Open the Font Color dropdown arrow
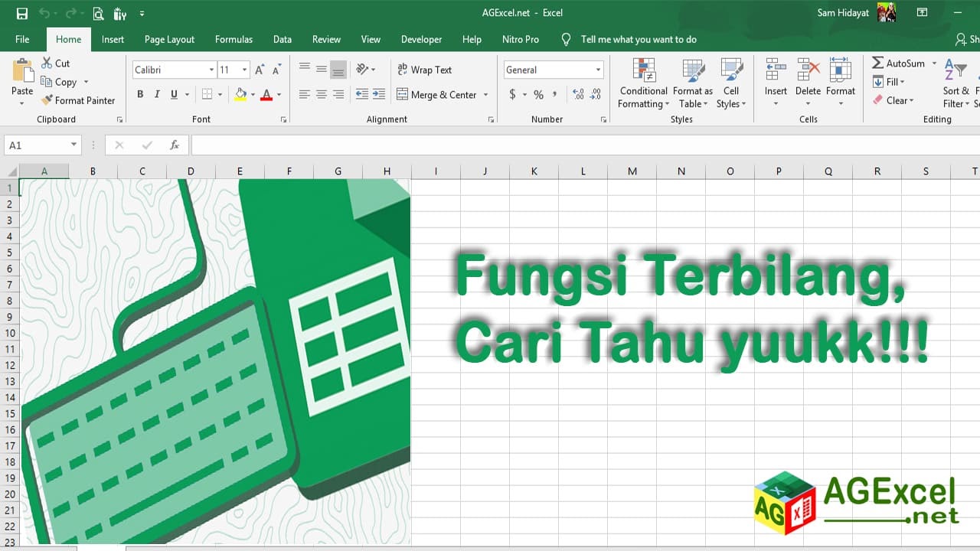 click(x=279, y=94)
